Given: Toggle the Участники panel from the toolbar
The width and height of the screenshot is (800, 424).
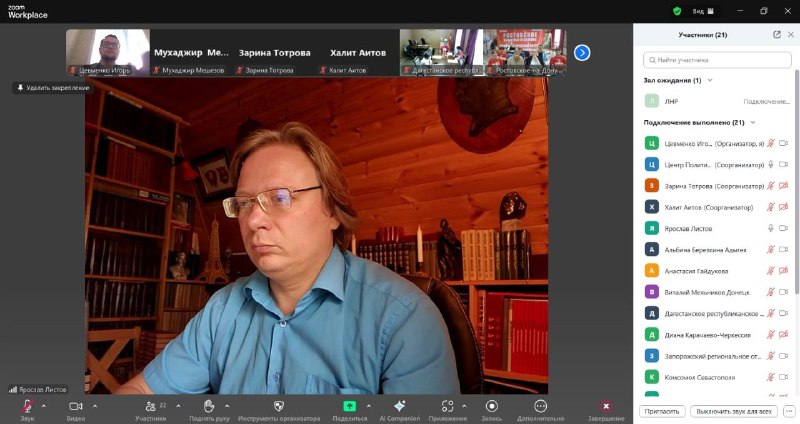Looking at the screenshot, I should [151, 410].
